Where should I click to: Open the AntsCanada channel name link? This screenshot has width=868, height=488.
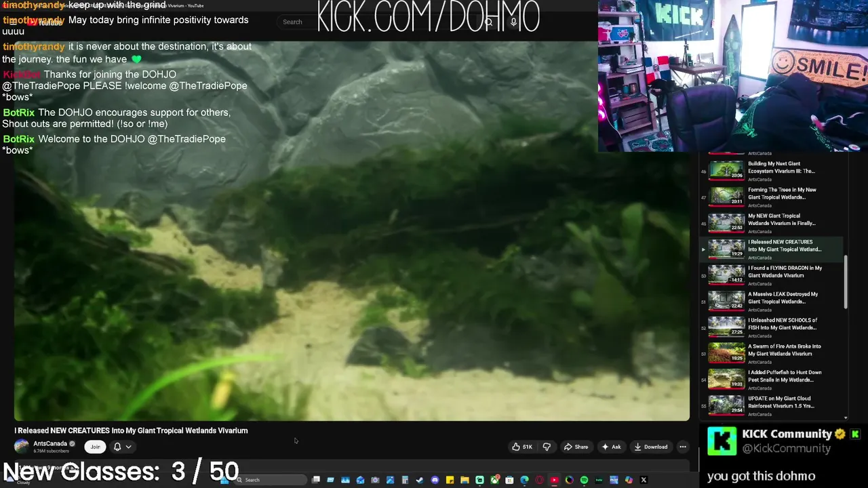pos(50,443)
